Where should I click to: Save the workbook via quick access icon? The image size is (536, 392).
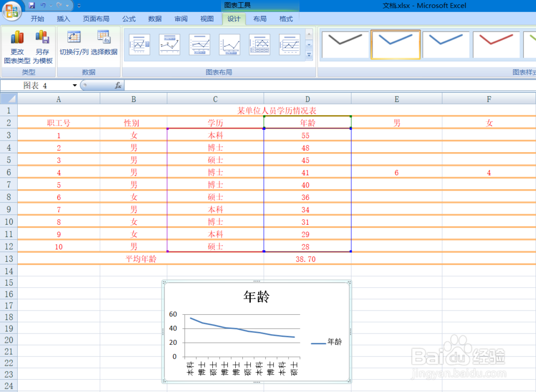pyautogui.click(x=32, y=5)
